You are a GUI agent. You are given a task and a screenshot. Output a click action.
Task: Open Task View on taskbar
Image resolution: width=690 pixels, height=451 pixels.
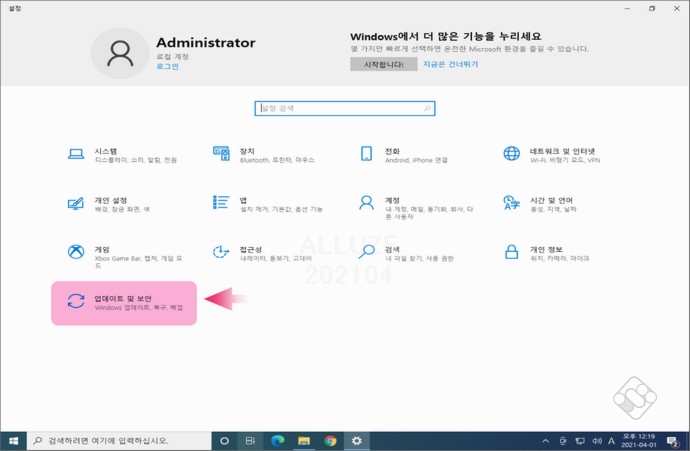pos(250,440)
